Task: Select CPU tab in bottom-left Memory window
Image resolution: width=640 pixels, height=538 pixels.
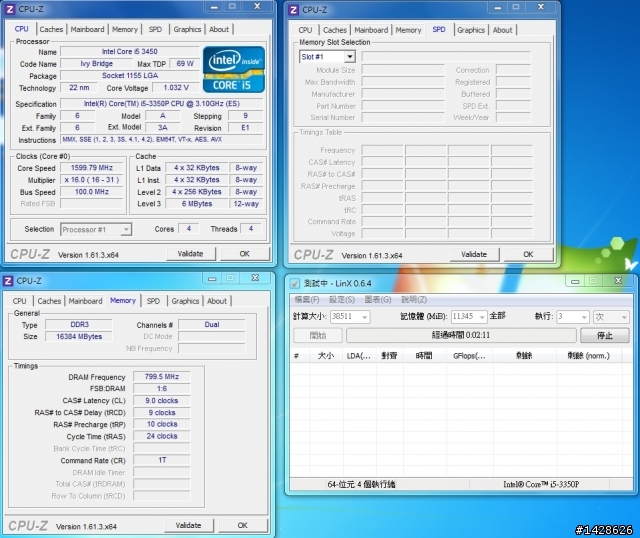Action: [x=19, y=301]
